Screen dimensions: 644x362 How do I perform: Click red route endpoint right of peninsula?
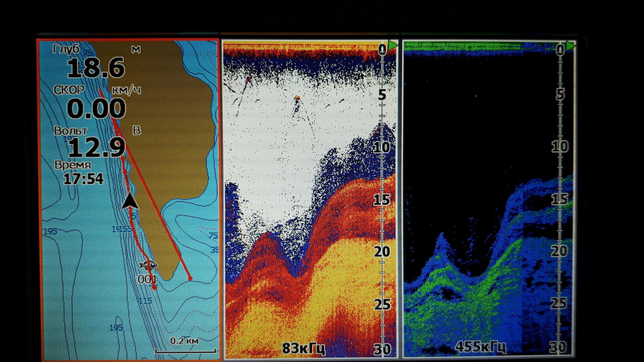click(x=190, y=279)
